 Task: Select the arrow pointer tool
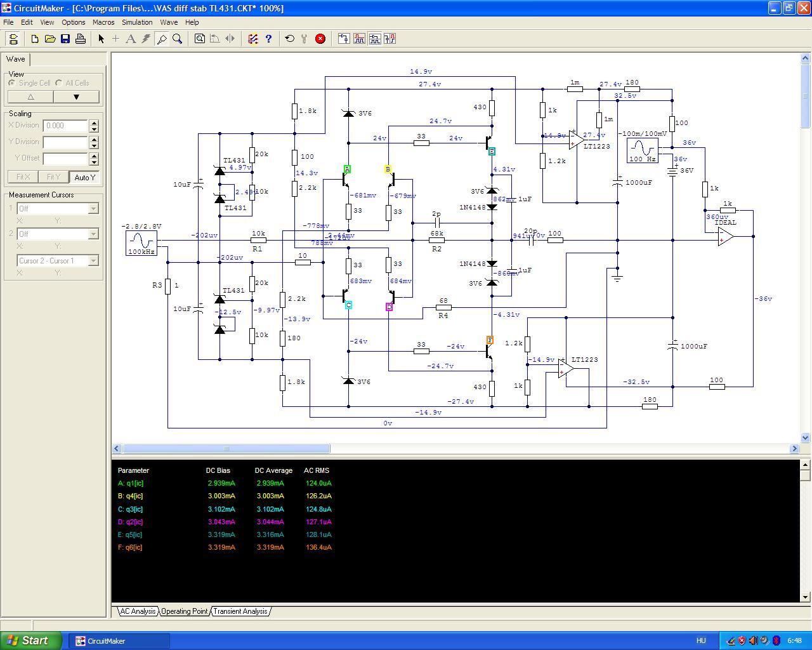(x=101, y=39)
